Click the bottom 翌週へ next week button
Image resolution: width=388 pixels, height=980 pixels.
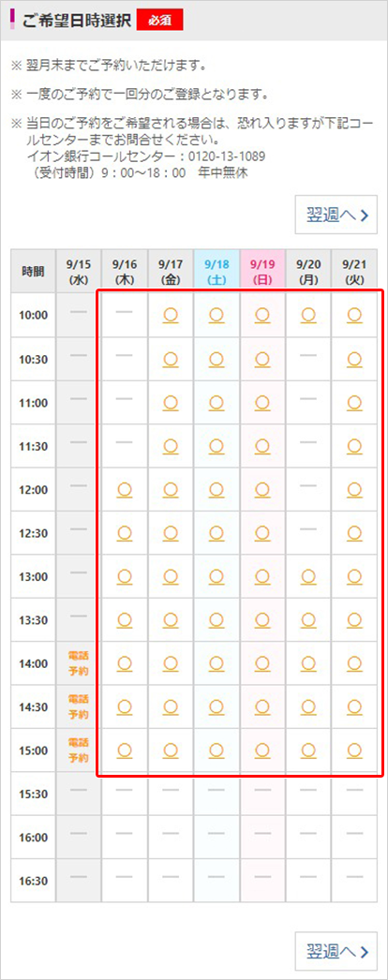coord(336,951)
